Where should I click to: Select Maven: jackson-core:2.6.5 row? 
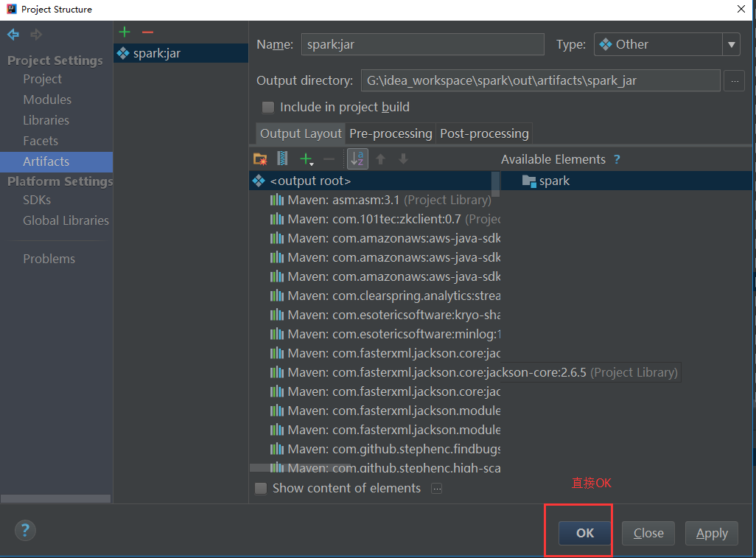click(465, 372)
